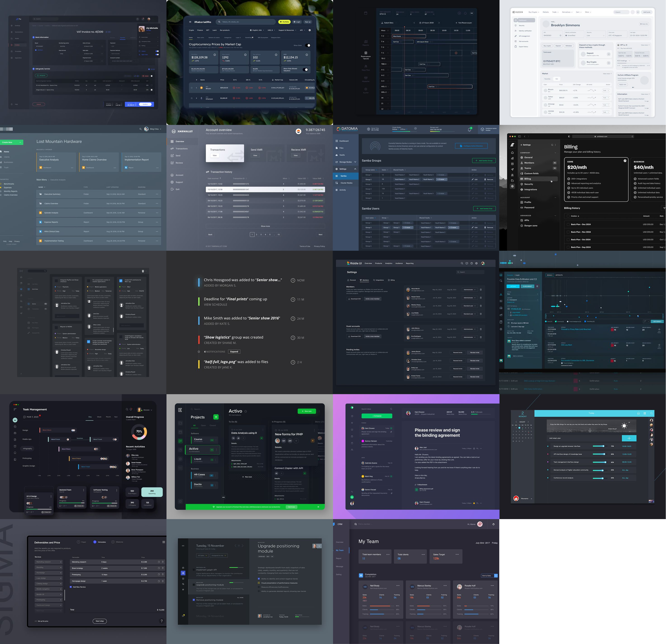Switch to the Week tab in Task Management
This screenshot has width=666, height=644.
(x=99, y=417)
